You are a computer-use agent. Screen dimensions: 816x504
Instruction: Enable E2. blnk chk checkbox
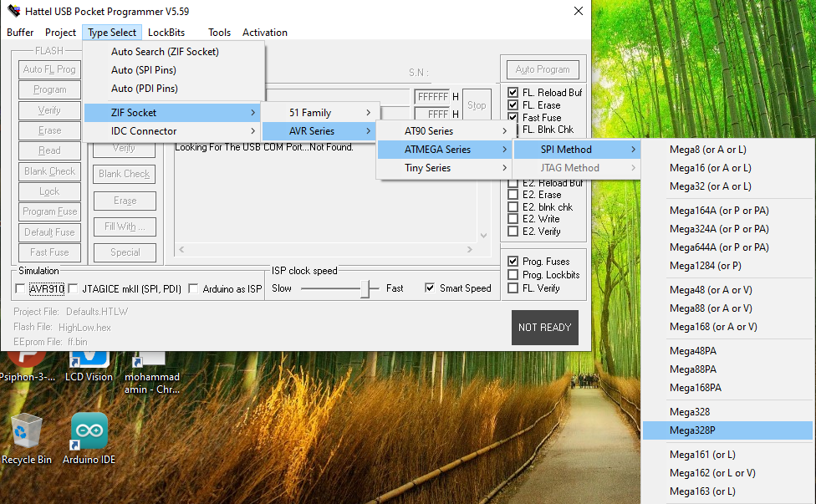click(x=513, y=207)
